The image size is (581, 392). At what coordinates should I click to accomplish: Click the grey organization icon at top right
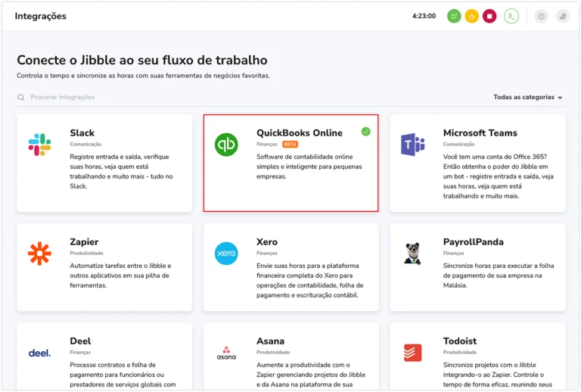pyautogui.click(x=563, y=17)
